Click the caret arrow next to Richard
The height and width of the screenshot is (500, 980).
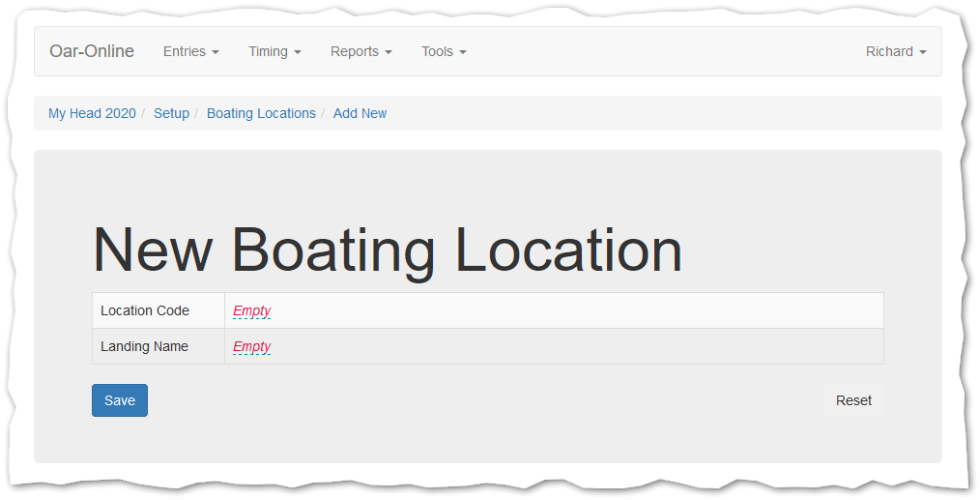pos(923,52)
